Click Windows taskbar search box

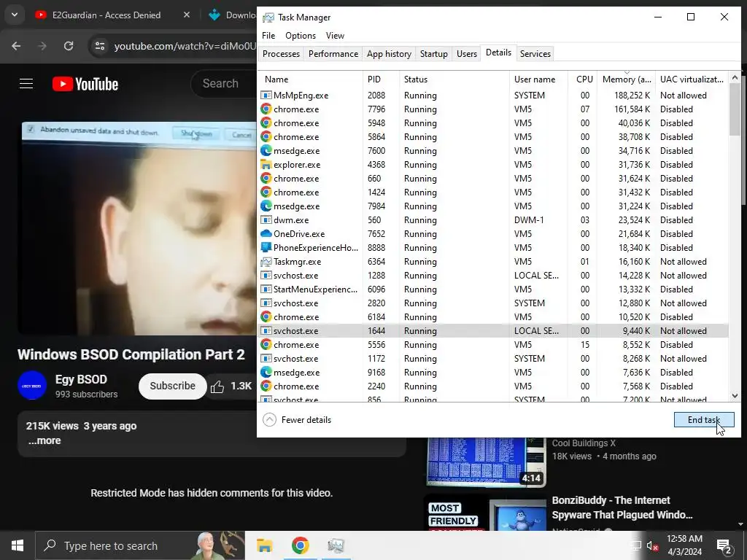pos(139,545)
